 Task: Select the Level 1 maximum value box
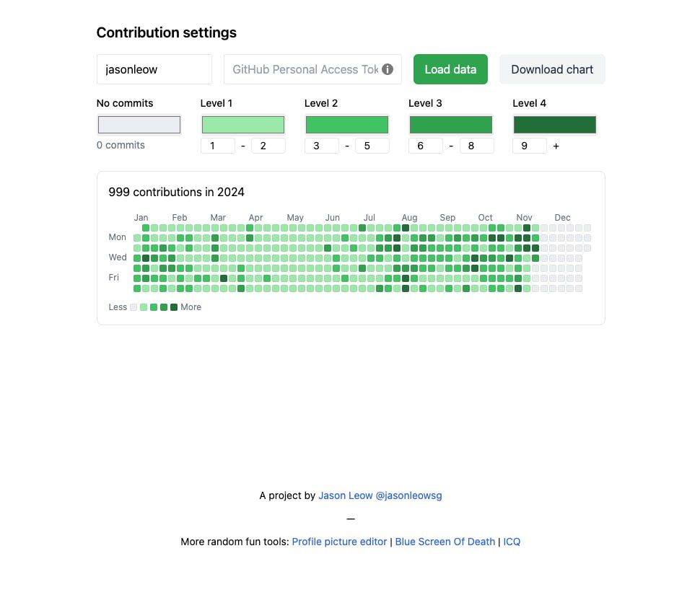[x=268, y=146]
